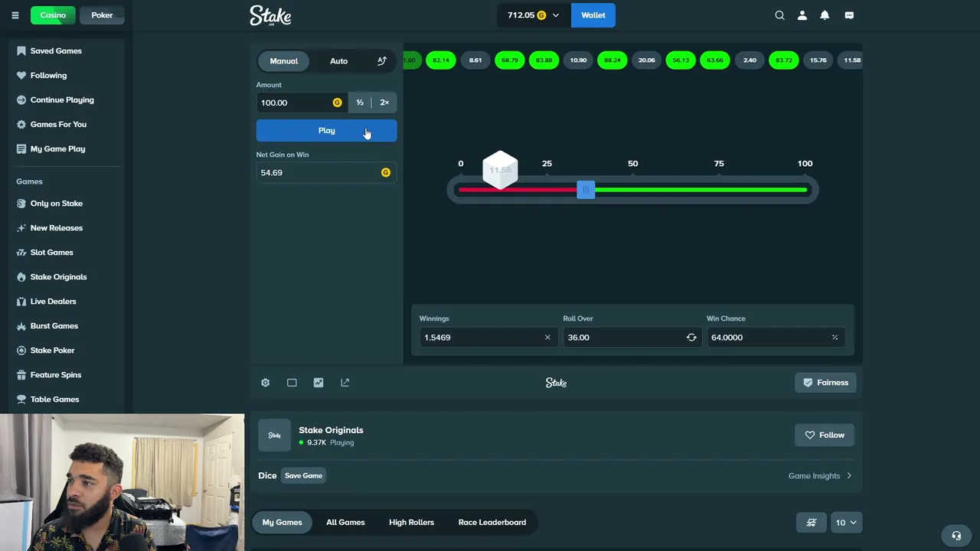Expand Game Insights
The width and height of the screenshot is (980, 551).
(820, 476)
